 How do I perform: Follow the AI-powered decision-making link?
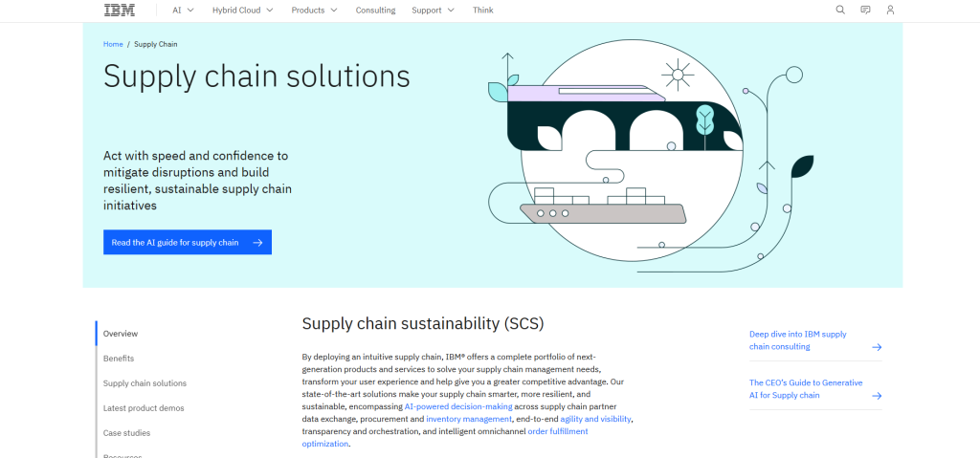(458, 406)
